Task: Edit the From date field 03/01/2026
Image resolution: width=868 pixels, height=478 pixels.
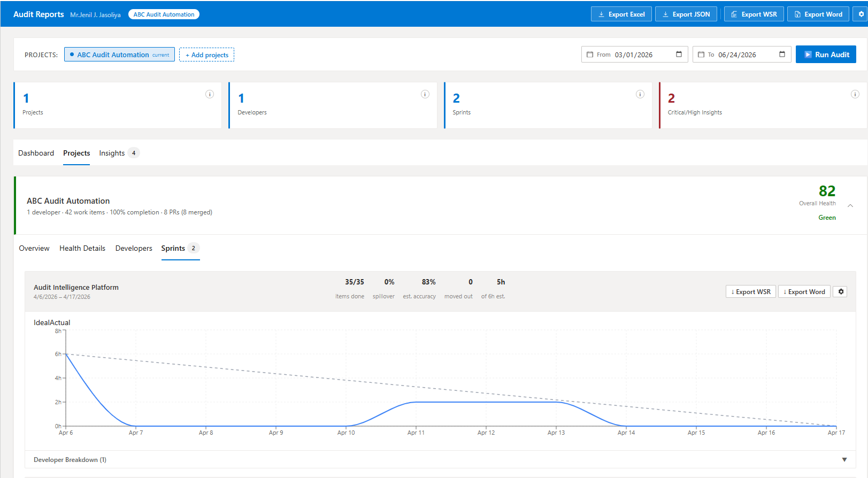Action: tap(634, 55)
